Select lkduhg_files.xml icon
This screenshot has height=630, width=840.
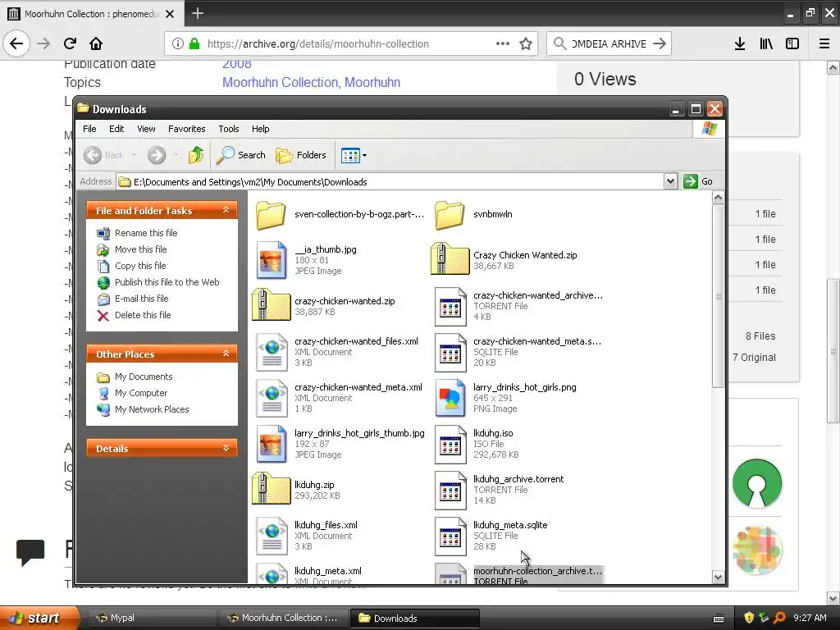[271, 536]
